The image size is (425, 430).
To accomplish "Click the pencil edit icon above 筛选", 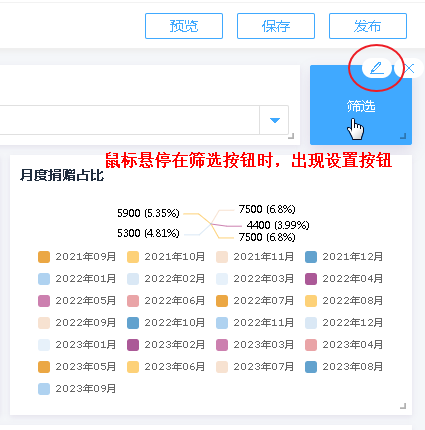I will coord(377,68).
